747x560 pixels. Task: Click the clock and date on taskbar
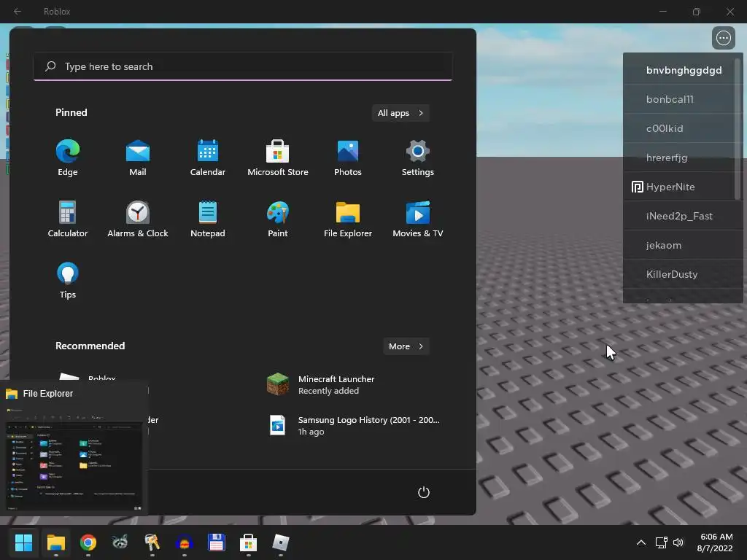point(716,542)
